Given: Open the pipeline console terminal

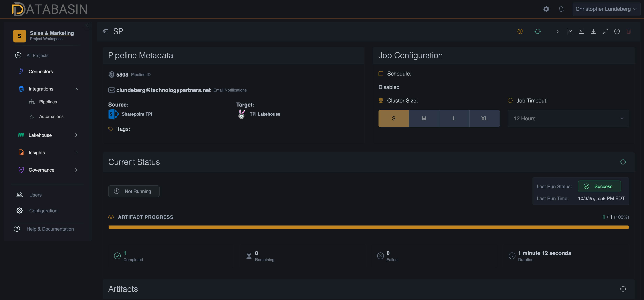Looking at the screenshot, I should pyautogui.click(x=581, y=31).
